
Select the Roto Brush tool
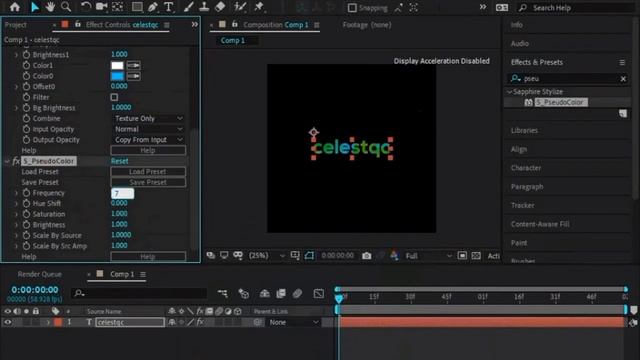tap(240, 7)
